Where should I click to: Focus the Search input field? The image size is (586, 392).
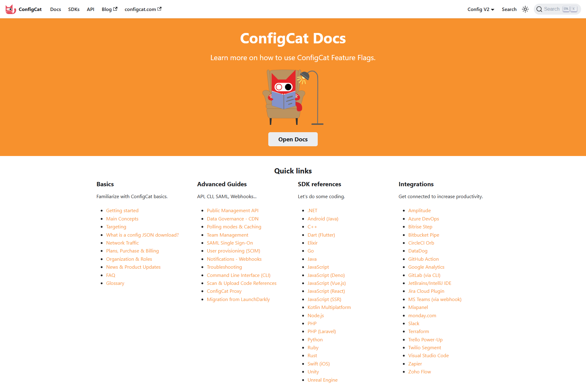click(x=552, y=9)
